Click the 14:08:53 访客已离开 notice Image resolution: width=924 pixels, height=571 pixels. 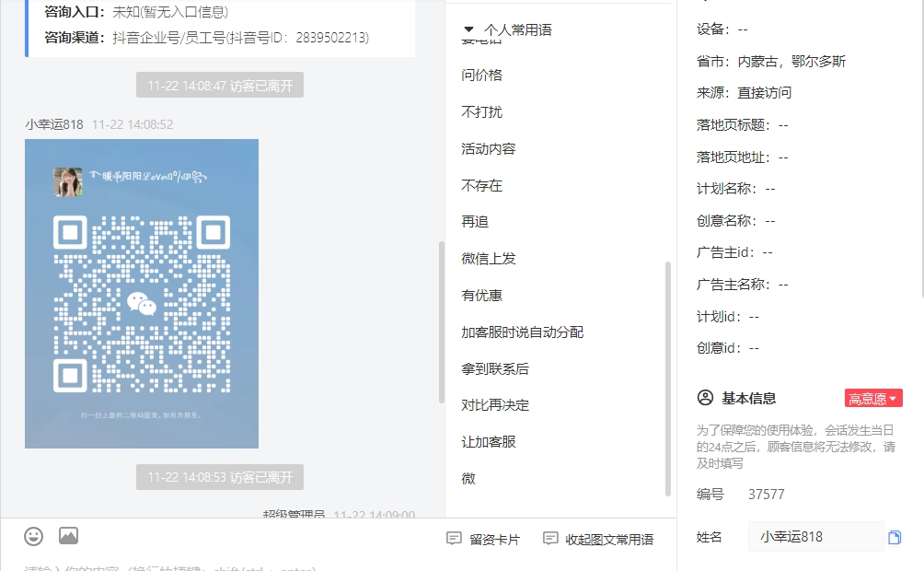coord(220,477)
